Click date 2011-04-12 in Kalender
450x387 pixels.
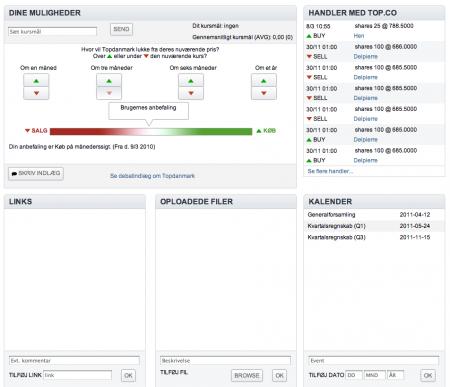pos(415,215)
